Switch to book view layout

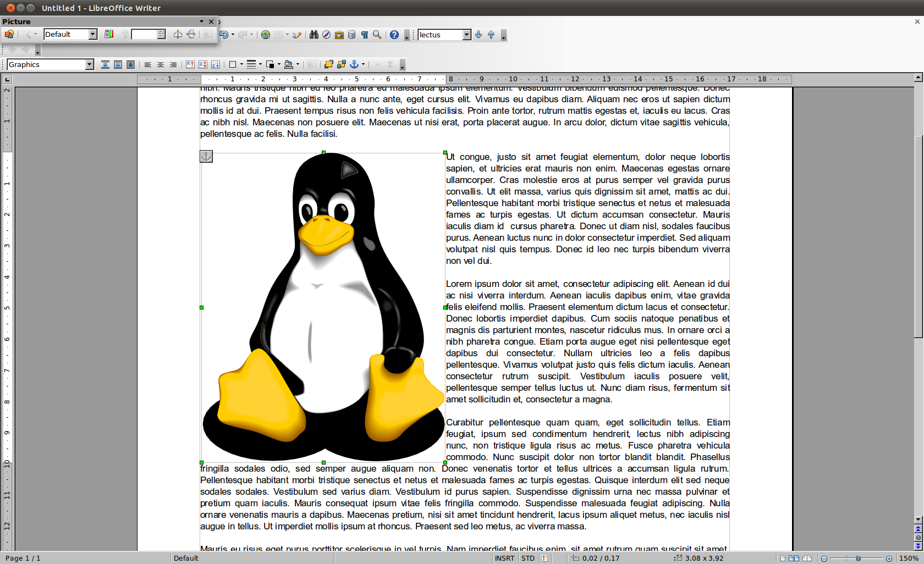[x=807, y=559]
